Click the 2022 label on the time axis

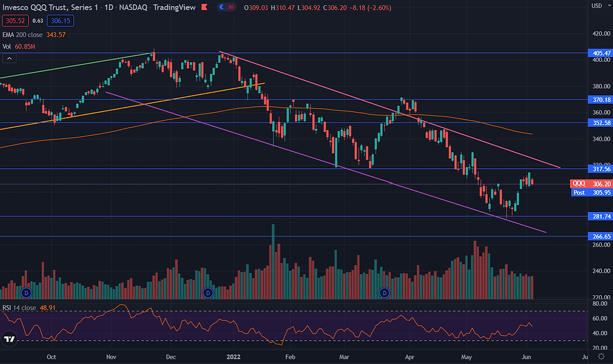(234, 357)
